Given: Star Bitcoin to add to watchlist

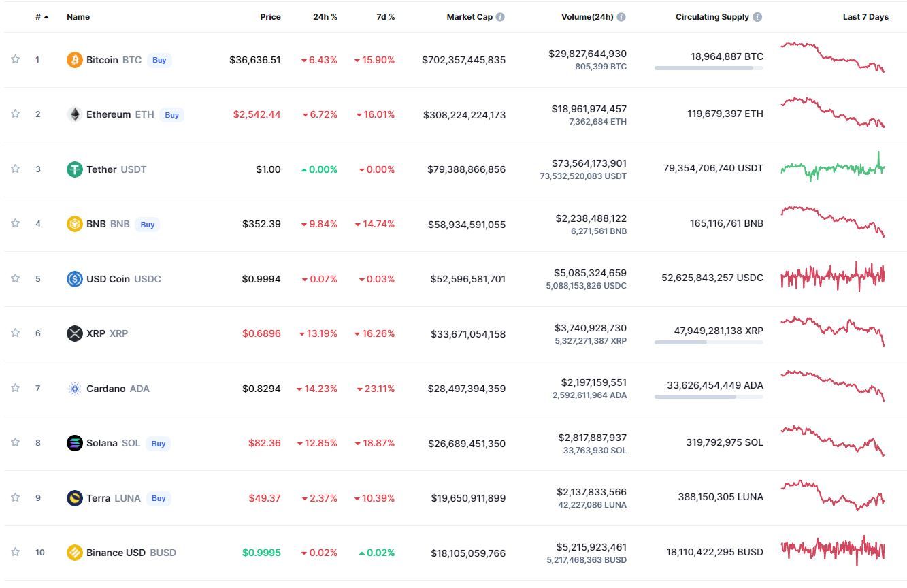Looking at the screenshot, I should tap(15, 59).
